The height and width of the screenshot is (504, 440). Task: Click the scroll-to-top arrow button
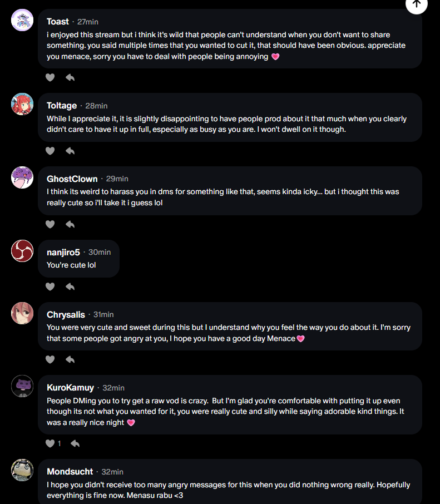pyautogui.click(x=417, y=4)
